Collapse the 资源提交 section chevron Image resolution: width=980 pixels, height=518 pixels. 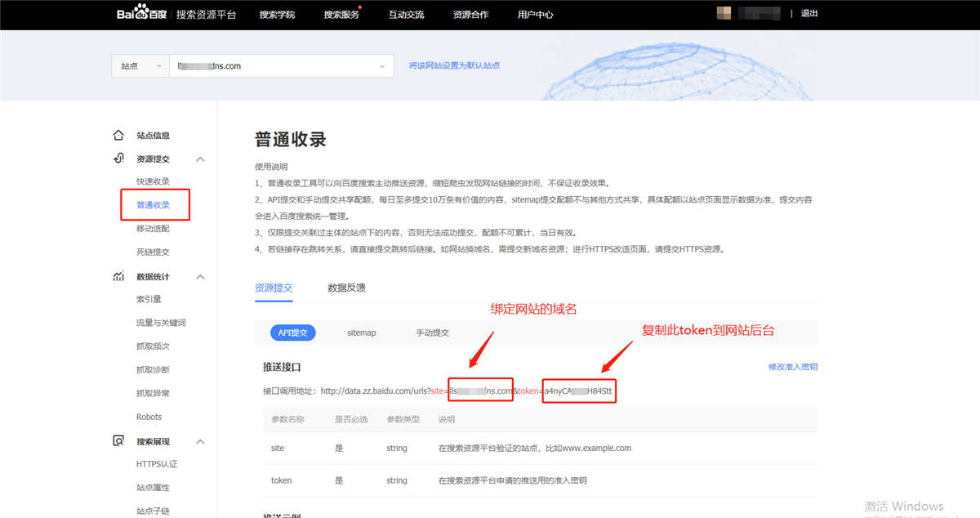tap(201, 159)
